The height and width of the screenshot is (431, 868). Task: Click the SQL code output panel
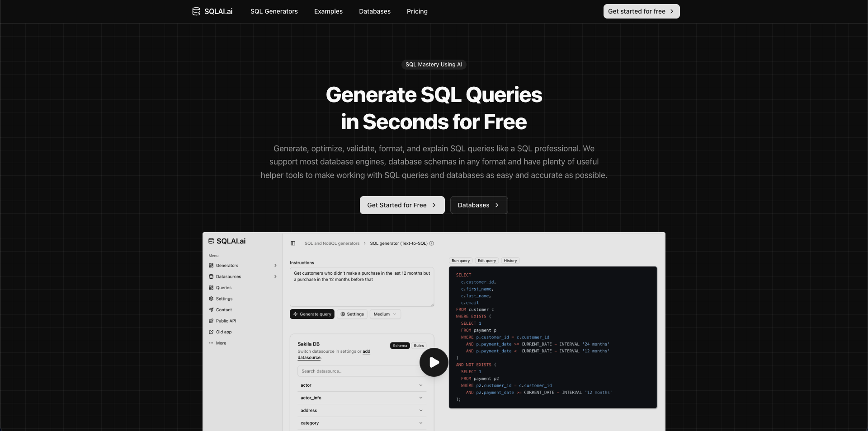pos(553,337)
